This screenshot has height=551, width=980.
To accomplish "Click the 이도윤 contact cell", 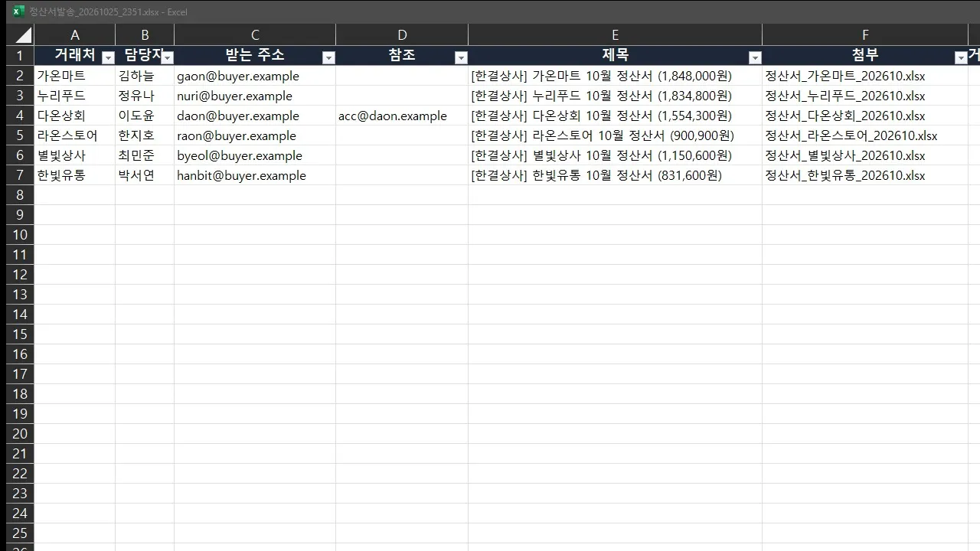I will pyautogui.click(x=145, y=116).
